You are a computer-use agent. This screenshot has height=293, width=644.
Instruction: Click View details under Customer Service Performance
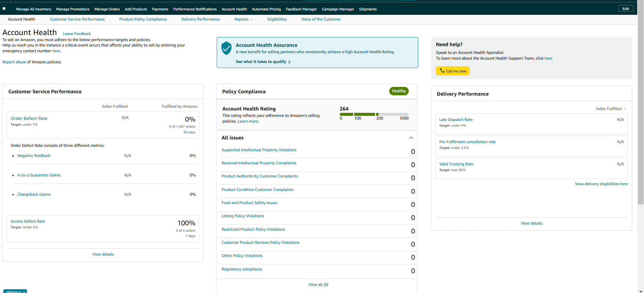tap(103, 254)
